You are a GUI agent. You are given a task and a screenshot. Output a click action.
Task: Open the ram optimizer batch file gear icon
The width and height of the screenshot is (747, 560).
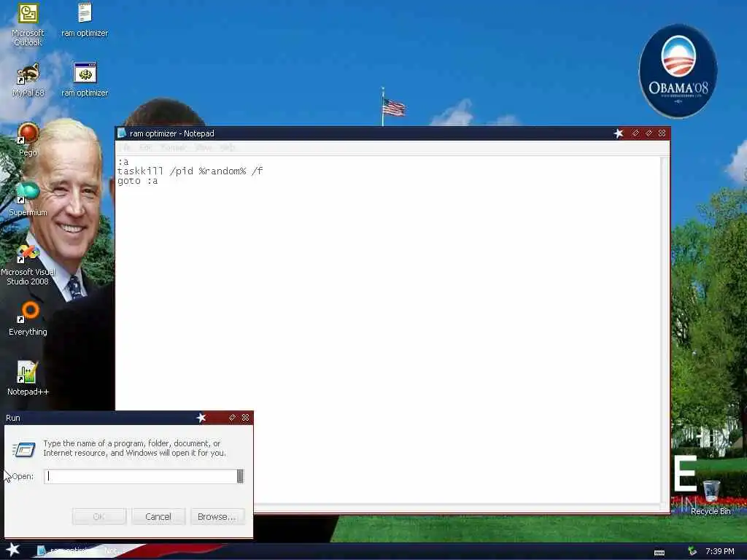click(85, 79)
